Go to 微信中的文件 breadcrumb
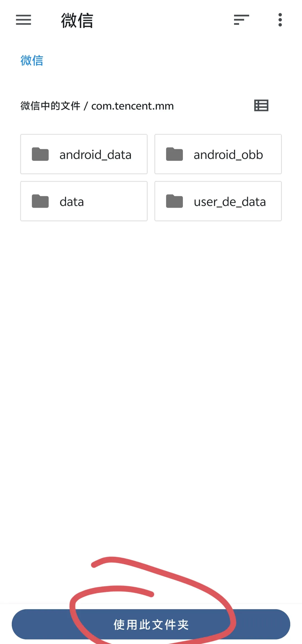Image resolution: width=302 pixels, height=644 pixels. pyautogui.click(x=50, y=106)
